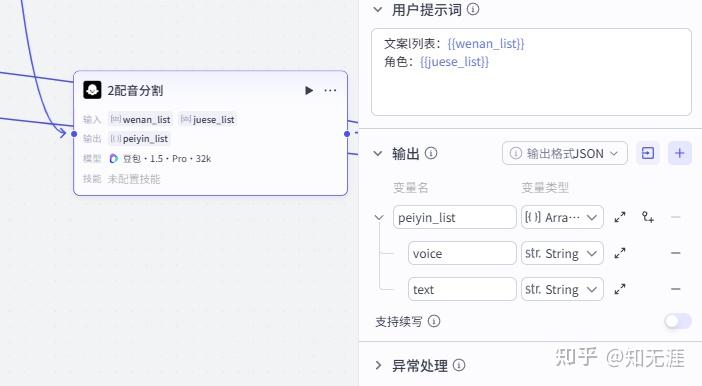Click the 2配音分割 node avatar icon
The image size is (702, 386).
(x=92, y=90)
